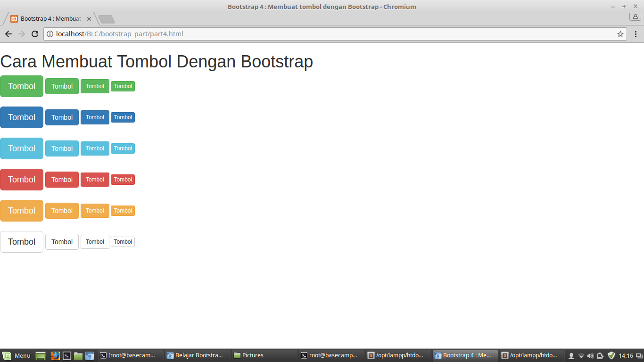644x362 pixels.
Task: Click the largest green Tombol button
Action: 21,86
